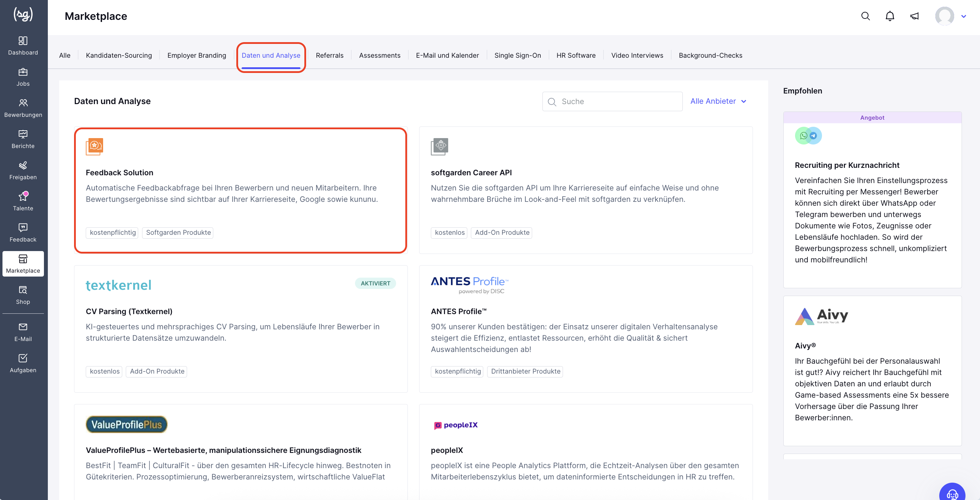Open the Single Sign-On tab
The height and width of the screenshot is (500, 980).
(517, 56)
